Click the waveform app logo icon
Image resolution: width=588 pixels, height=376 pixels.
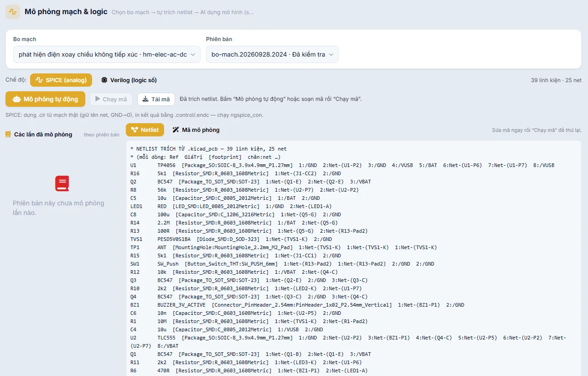tap(13, 12)
